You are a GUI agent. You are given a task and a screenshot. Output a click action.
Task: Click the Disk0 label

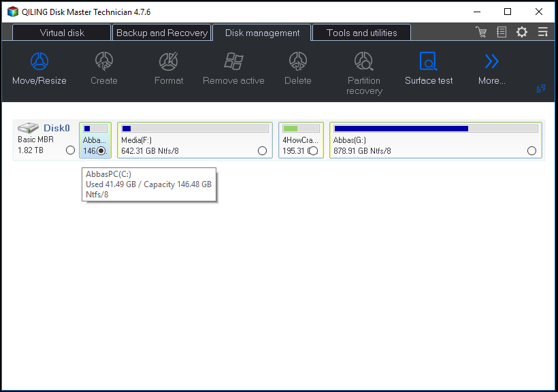[x=56, y=128]
